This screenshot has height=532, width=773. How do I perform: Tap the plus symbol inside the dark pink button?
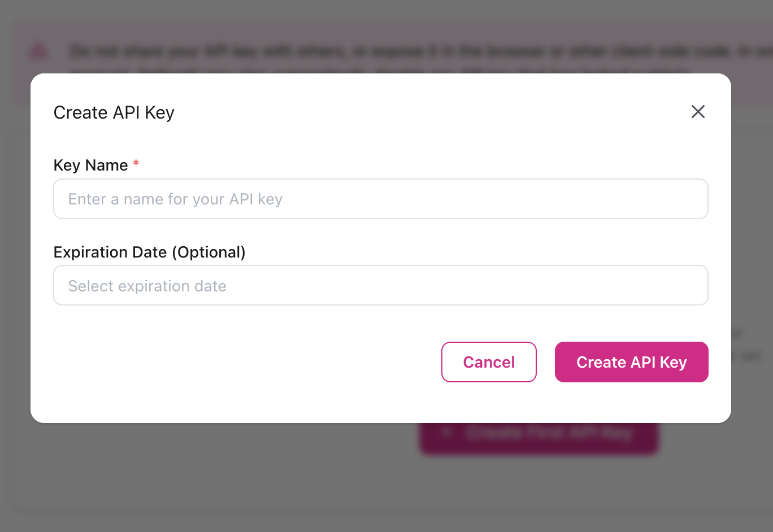[447, 432]
